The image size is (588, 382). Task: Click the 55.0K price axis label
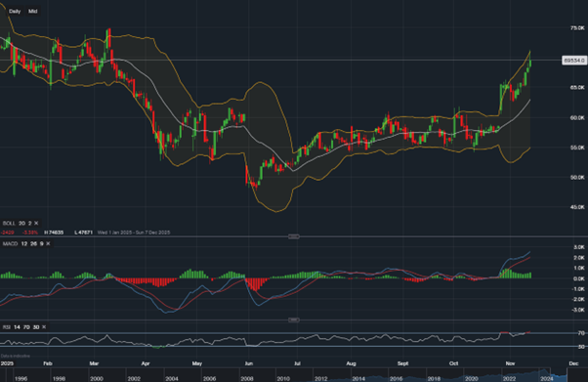[577, 148]
